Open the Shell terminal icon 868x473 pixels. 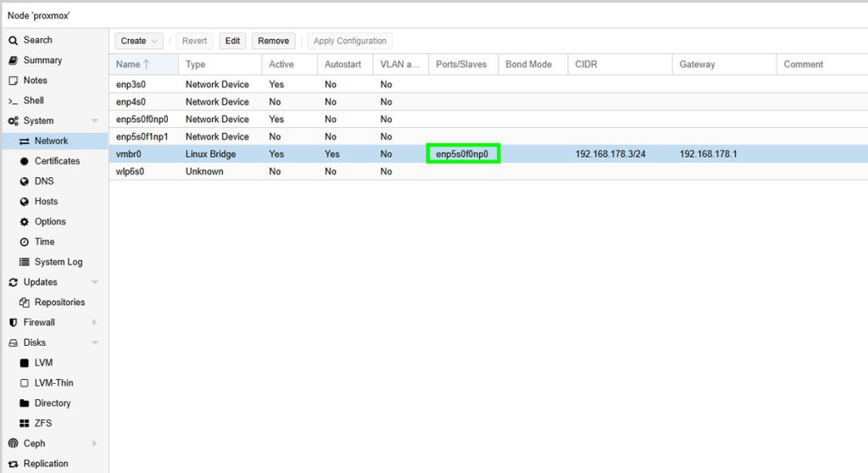tap(14, 101)
